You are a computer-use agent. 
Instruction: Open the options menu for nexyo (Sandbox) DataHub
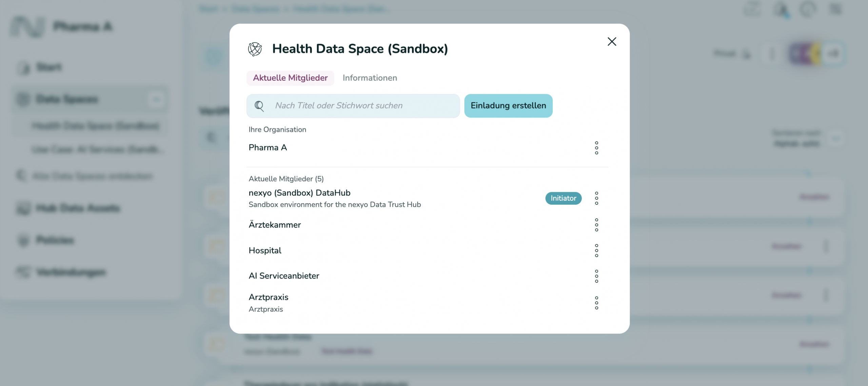[x=596, y=198]
